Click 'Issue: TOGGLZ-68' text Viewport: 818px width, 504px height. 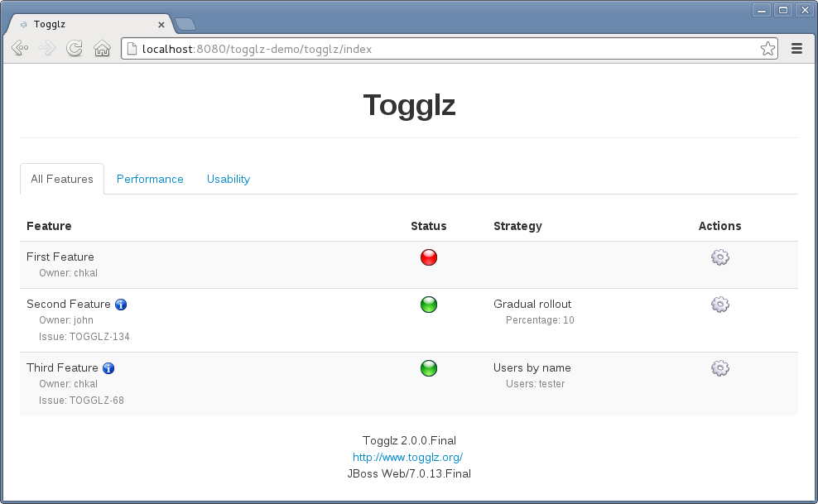81,401
